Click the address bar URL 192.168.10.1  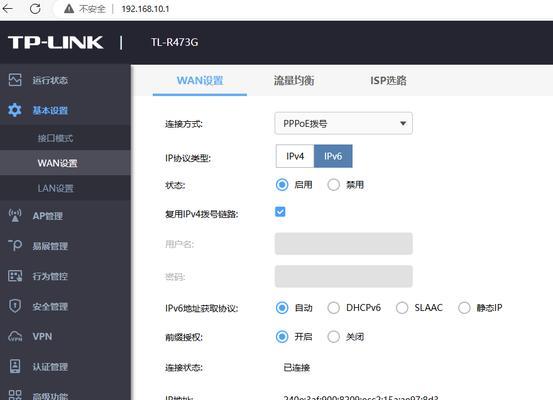point(145,9)
